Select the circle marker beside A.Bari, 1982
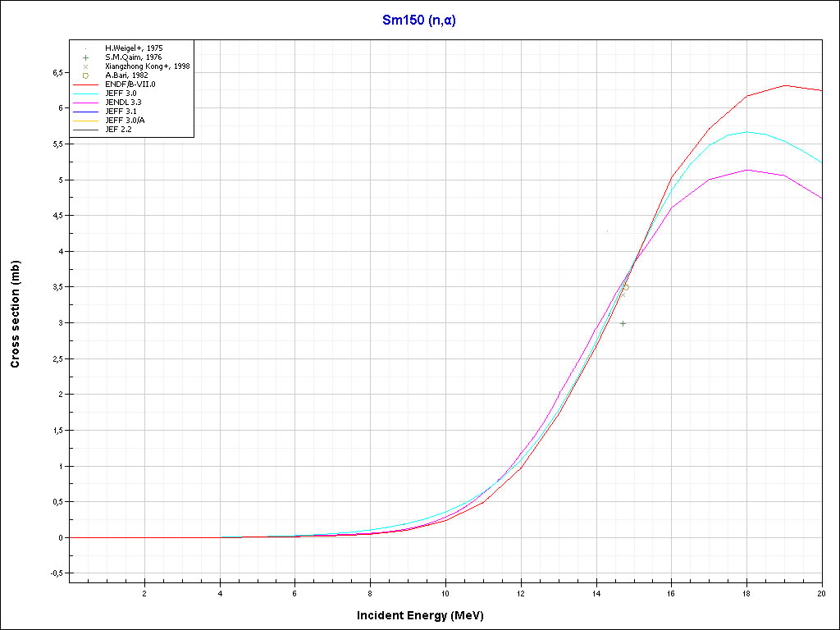The height and width of the screenshot is (630, 840). [x=85, y=75]
